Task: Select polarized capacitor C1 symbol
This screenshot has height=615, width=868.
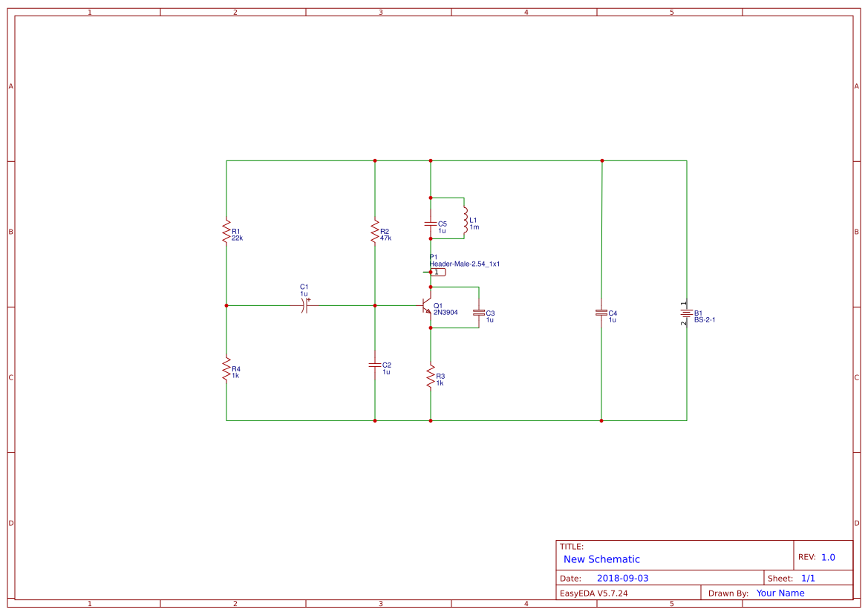Action: point(304,305)
